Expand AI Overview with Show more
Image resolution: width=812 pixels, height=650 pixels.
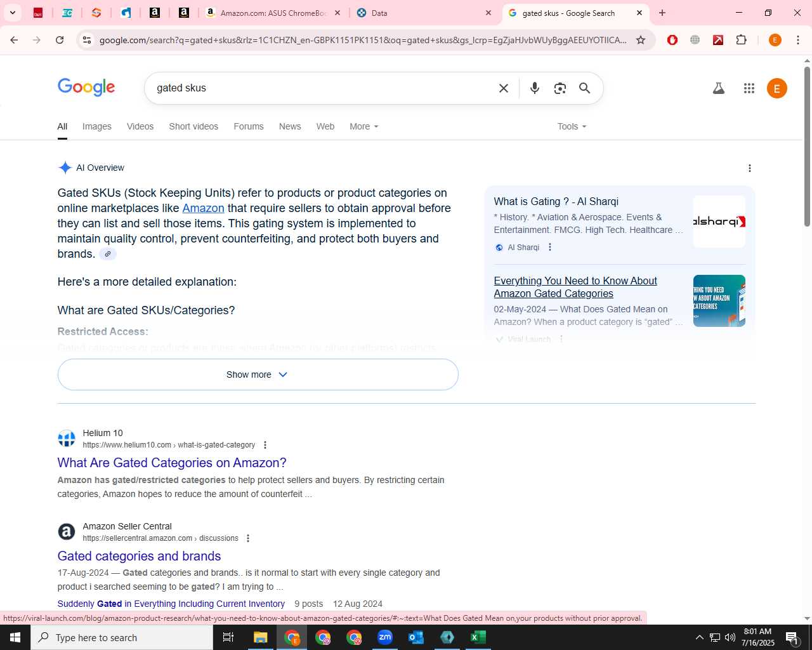(x=258, y=375)
